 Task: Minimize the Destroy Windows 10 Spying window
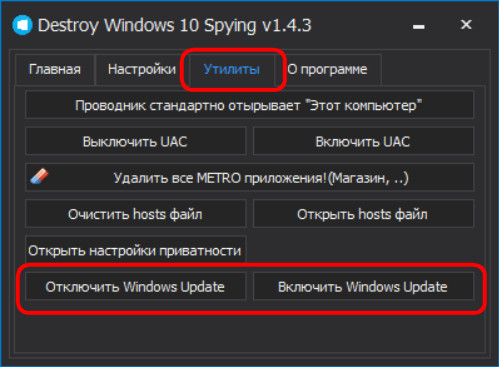point(419,26)
